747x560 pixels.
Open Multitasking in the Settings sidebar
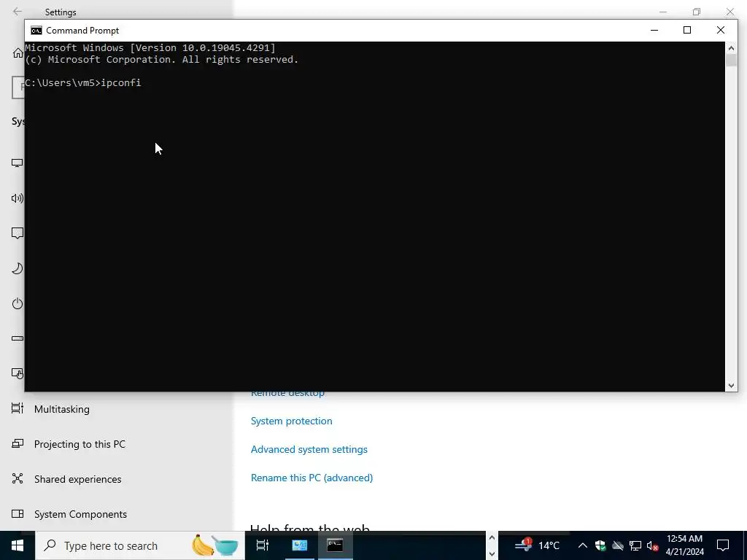[62, 409]
